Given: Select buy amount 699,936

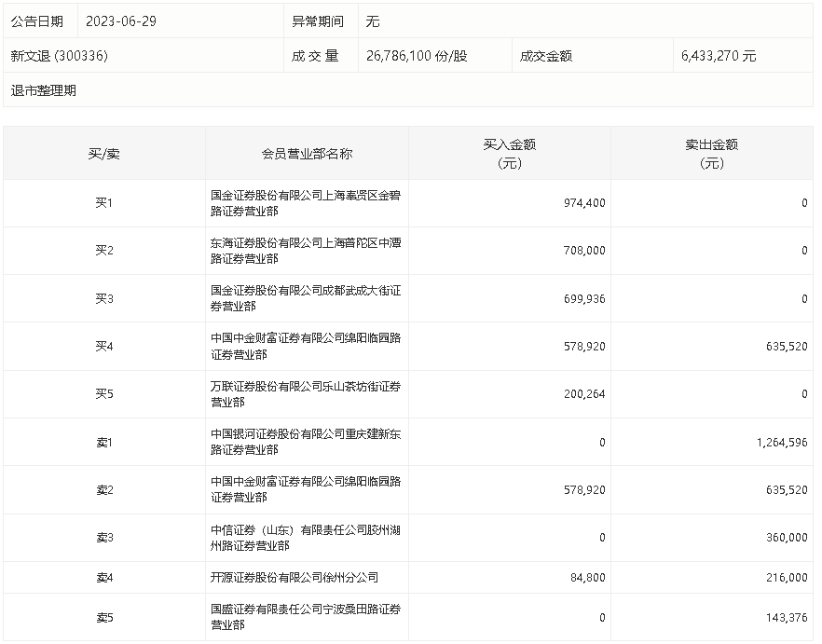Looking at the screenshot, I should (x=584, y=299).
